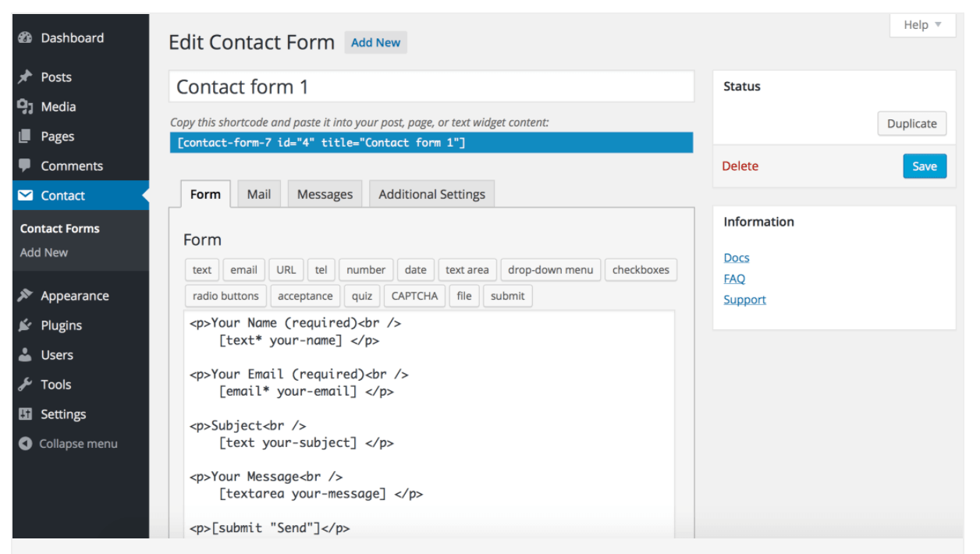This screenshot has height=554, width=980.
Task: Click the red Delete link
Action: 740,166
